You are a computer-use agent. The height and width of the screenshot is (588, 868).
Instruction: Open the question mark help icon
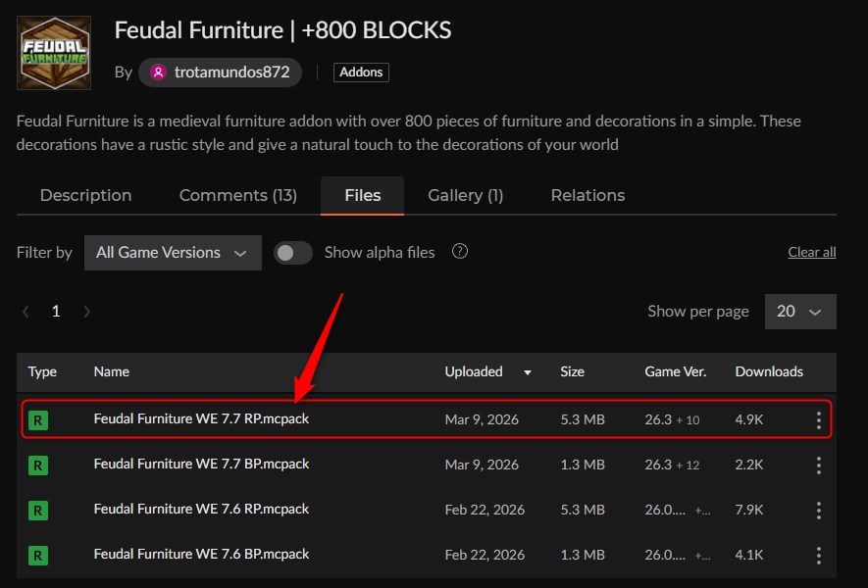(459, 252)
